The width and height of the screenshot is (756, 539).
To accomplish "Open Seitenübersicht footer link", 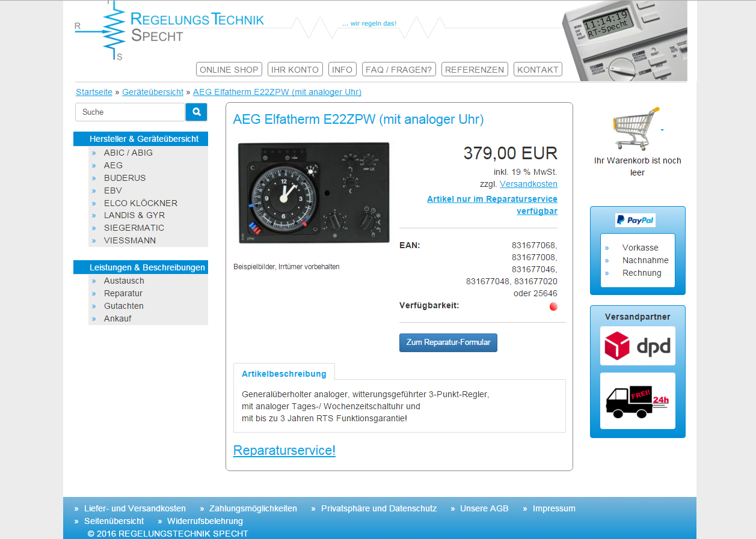I will click(x=114, y=521).
